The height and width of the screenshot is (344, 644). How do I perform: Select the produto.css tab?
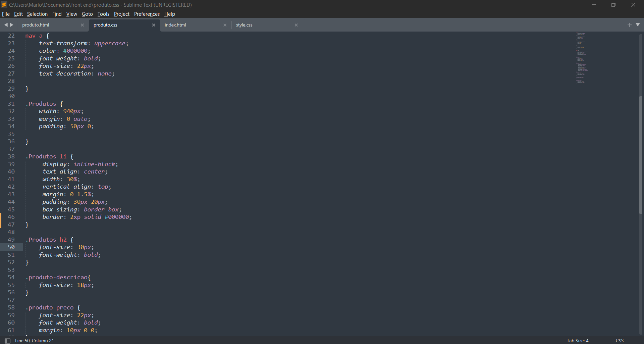105,25
